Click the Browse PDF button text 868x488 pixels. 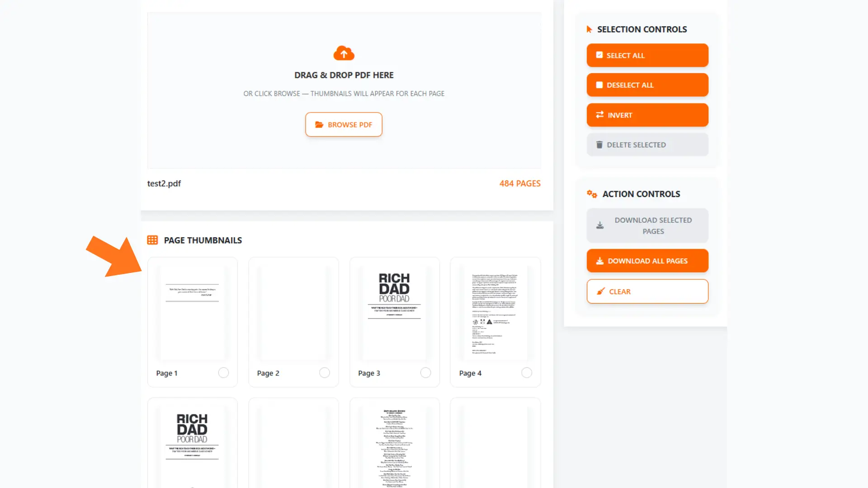[350, 125]
